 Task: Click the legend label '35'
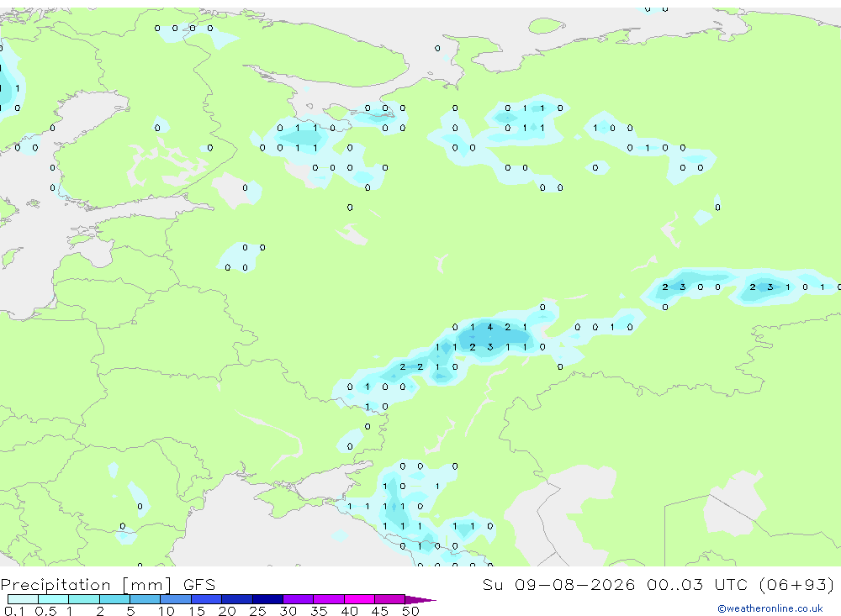click(319, 611)
